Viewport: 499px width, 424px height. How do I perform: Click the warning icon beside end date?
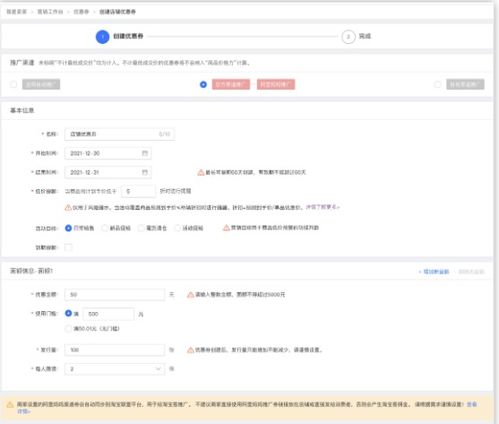201,172
